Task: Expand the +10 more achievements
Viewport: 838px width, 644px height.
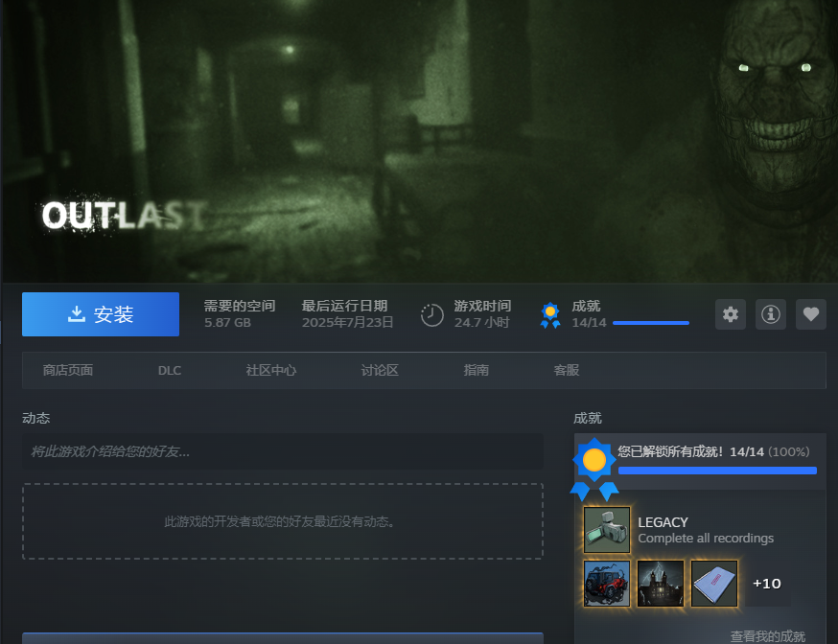Action: click(x=767, y=584)
